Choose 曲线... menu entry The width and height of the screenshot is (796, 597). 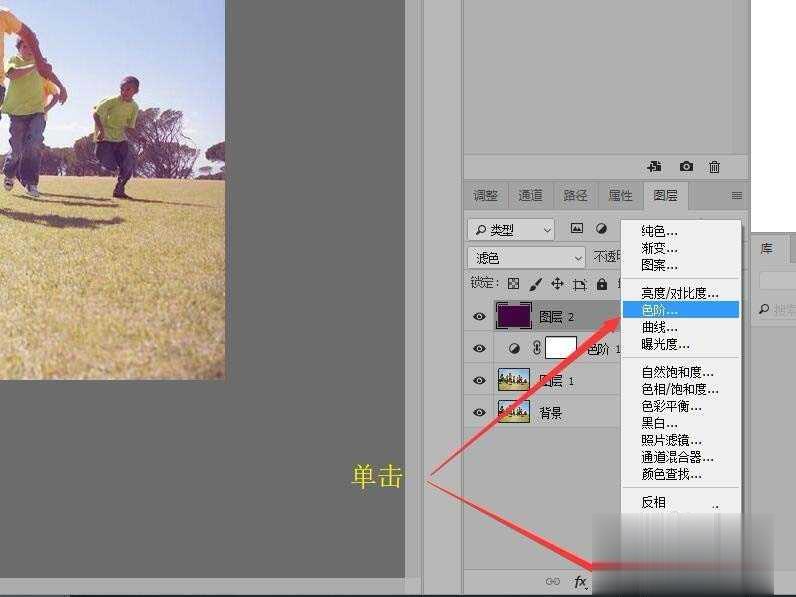coord(680,327)
